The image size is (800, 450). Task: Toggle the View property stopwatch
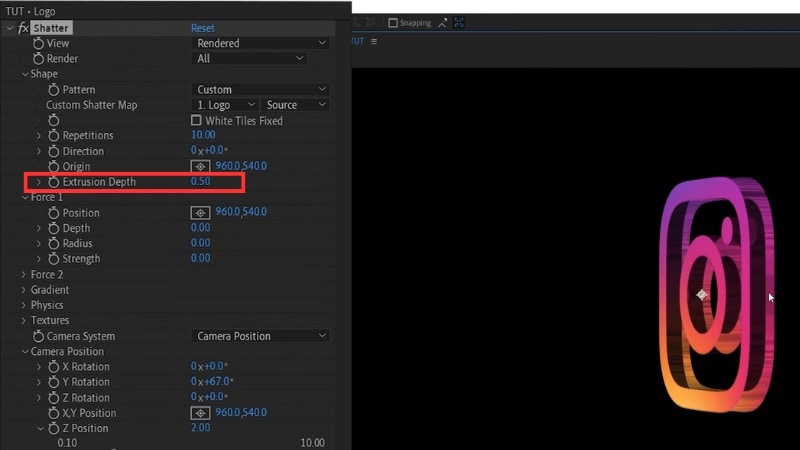pos(38,43)
